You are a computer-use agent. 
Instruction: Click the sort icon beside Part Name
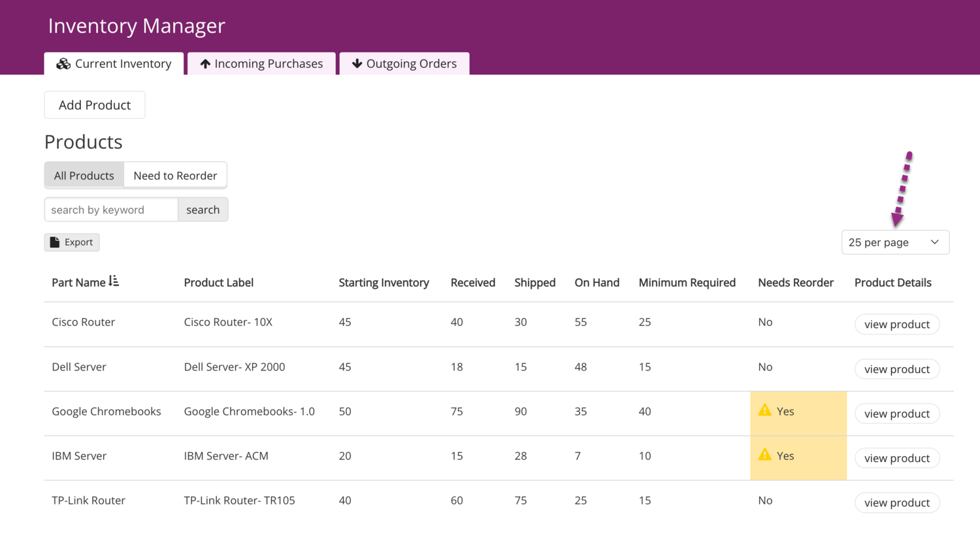click(x=114, y=282)
